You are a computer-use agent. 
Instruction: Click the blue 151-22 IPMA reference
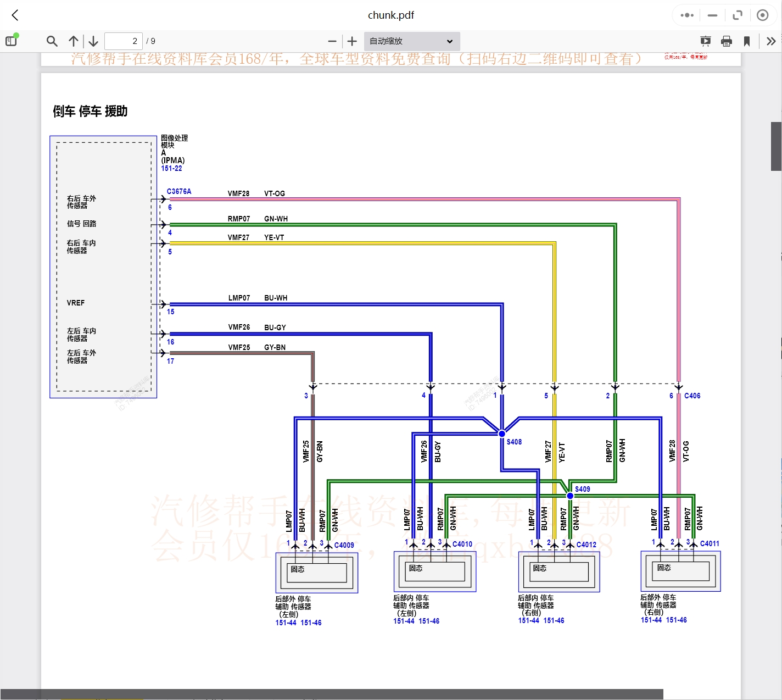172,168
